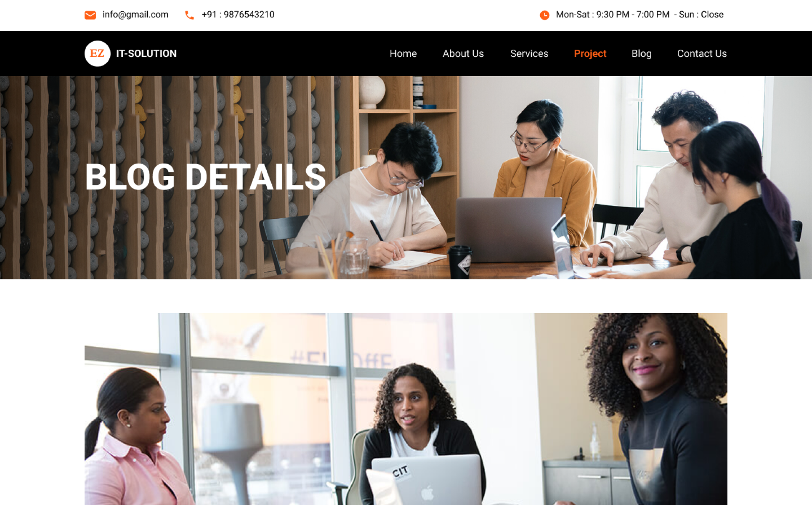Open the Blog menu item
This screenshot has height=505, width=812.
pos(641,54)
